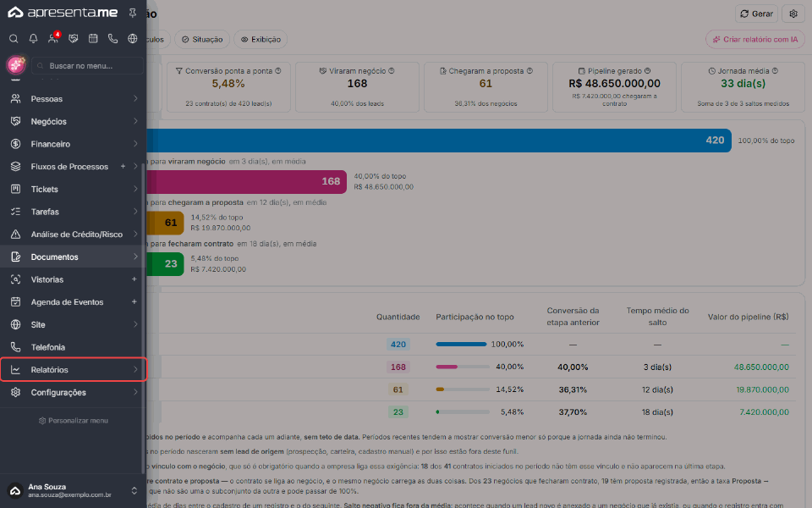The height and width of the screenshot is (508, 812).
Task: Expand the Tickets submenu chevron
Action: (135, 189)
